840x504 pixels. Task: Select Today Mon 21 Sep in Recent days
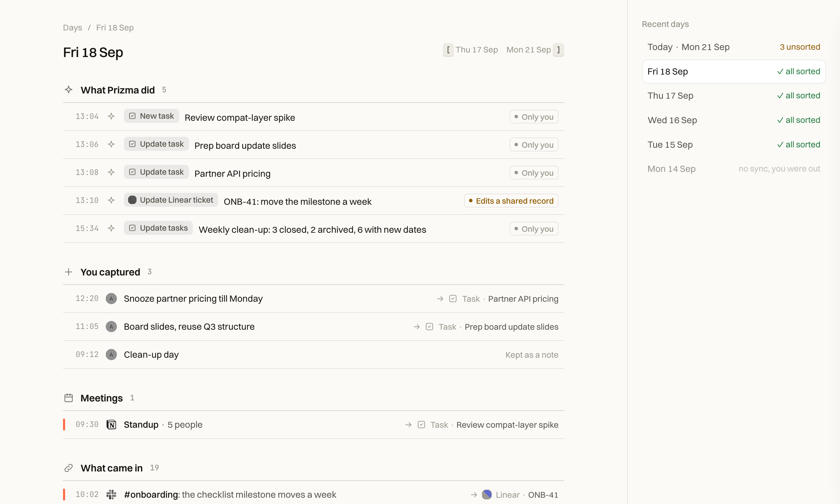point(734,47)
